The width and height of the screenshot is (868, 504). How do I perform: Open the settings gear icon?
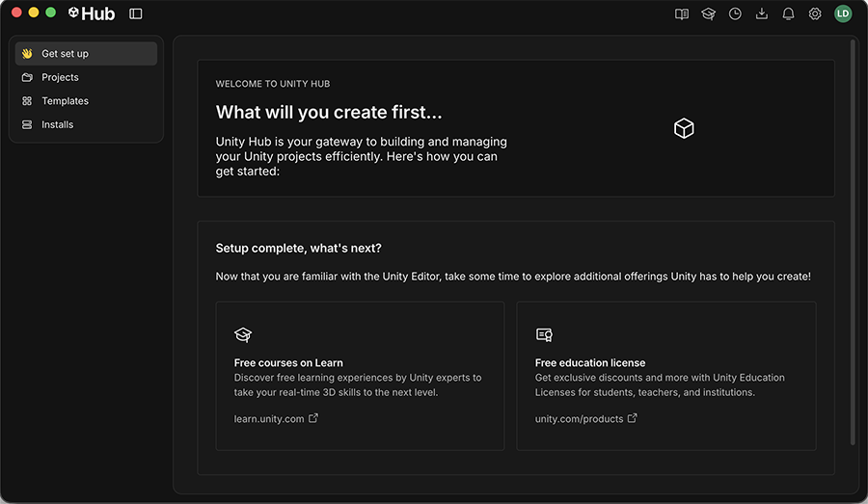pos(815,13)
